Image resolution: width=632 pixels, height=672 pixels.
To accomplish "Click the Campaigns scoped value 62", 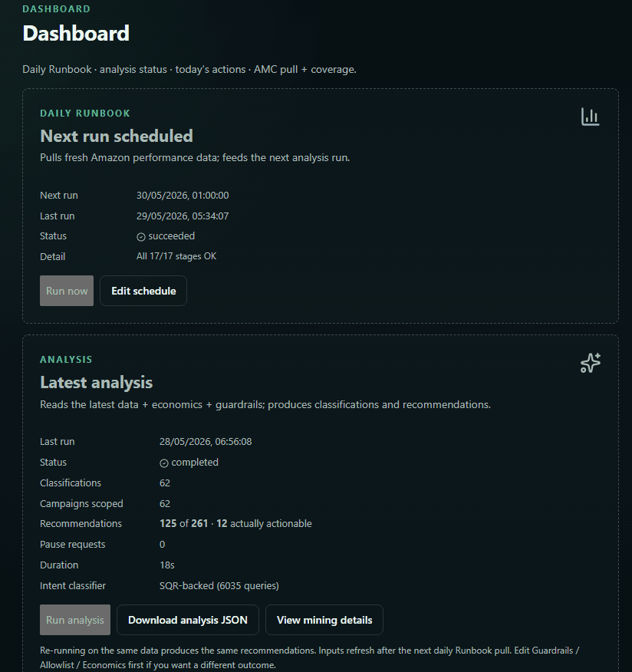I will [x=165, y=503].
